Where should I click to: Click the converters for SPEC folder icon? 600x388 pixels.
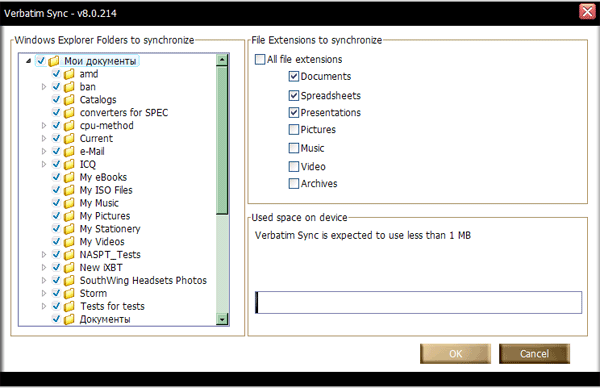(69, 113)
